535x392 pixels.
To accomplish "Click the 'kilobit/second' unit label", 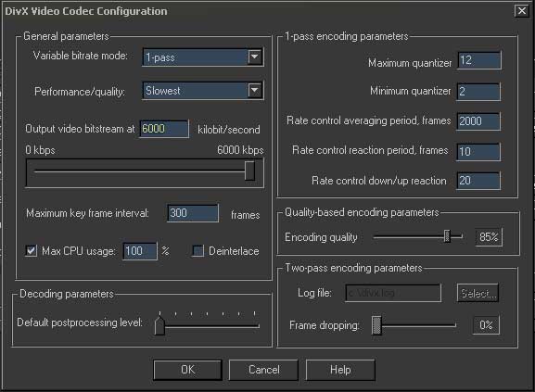I will click(x=229, y=130).
